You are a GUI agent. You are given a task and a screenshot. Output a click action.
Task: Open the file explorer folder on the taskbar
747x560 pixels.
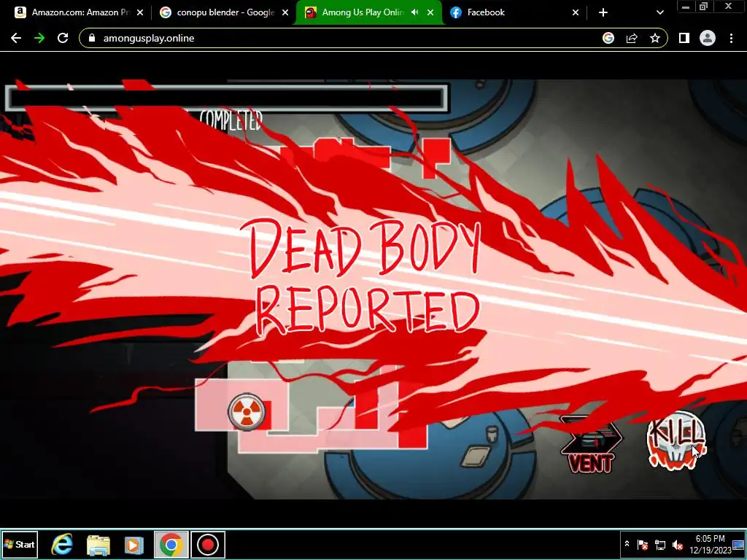click(x=98, y=544)
